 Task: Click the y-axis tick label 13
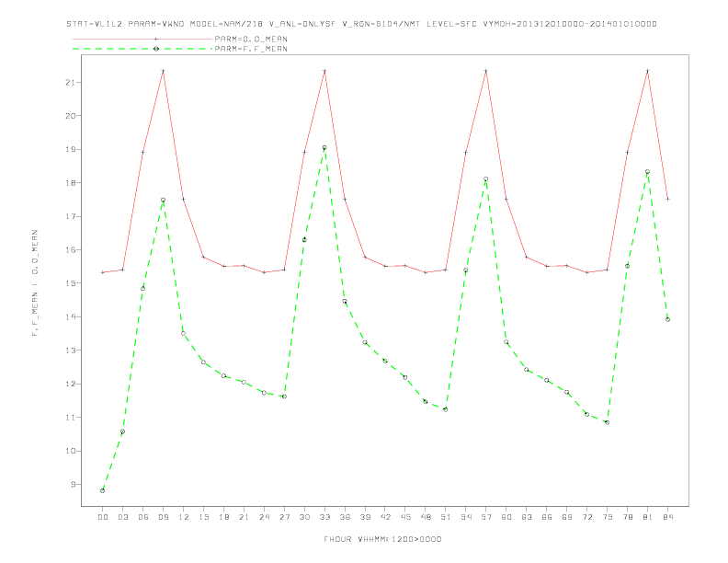(x=70, y=350)
